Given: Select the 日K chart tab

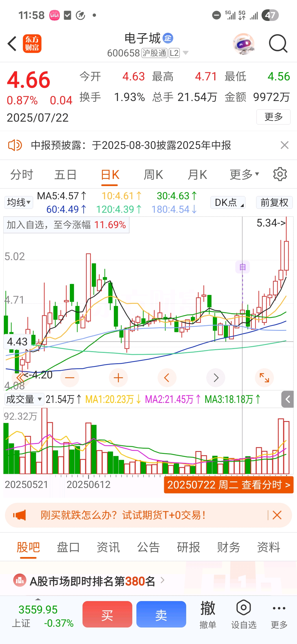Looking at the screenshot, I should pos(110,175).
